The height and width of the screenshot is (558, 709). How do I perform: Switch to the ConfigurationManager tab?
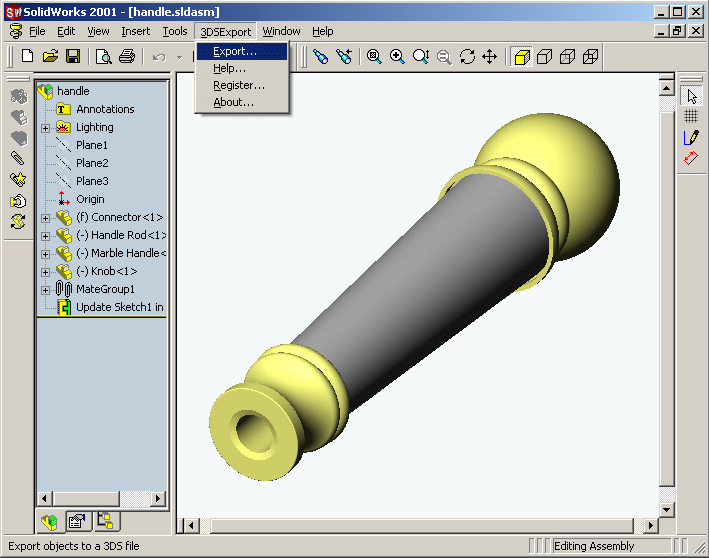[x=106, y=521]
